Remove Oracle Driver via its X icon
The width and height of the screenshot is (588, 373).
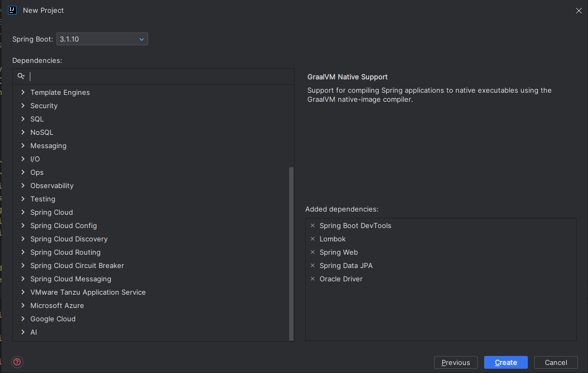[313, 279]
